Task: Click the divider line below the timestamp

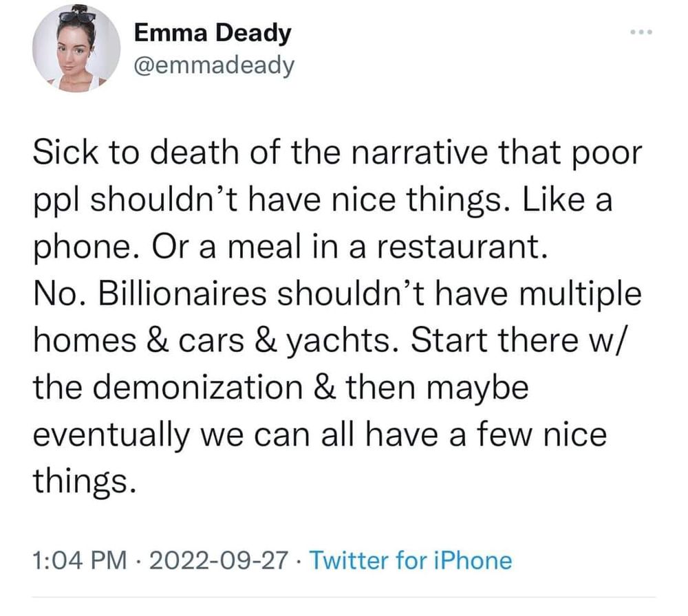Action: point(344,597)
